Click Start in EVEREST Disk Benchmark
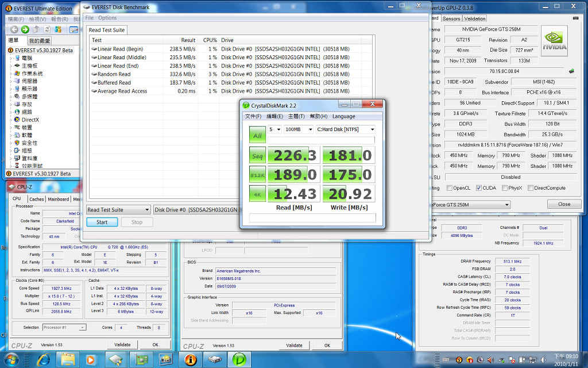Image resolution: width=588 pixels, height=368 pixels. click(x=102, y=222)
